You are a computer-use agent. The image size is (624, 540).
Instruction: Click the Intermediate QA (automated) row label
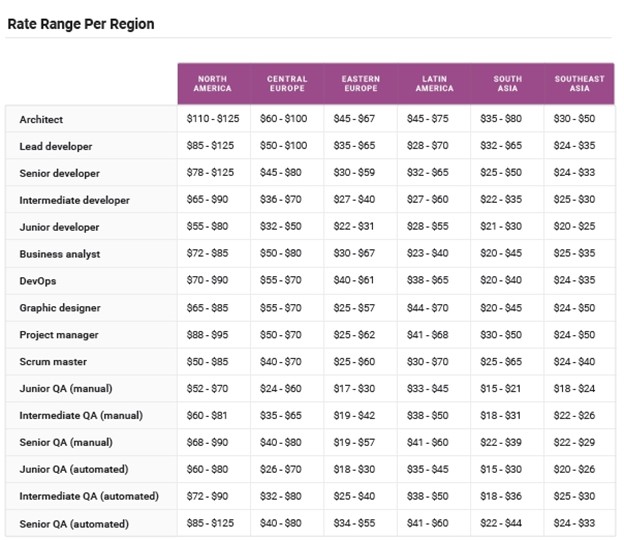click(88, 497)
